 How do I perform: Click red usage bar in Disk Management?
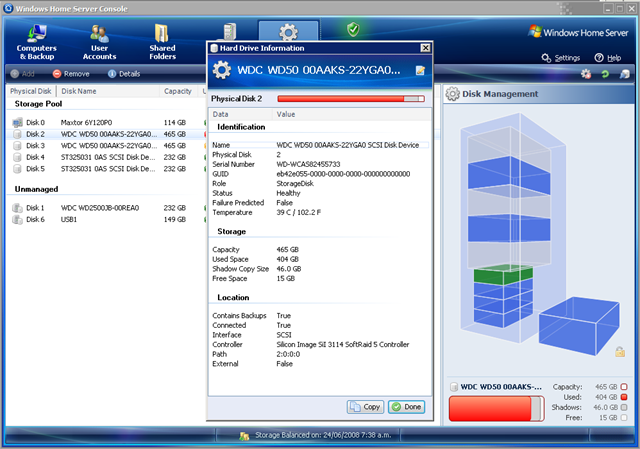coord(497,408)
